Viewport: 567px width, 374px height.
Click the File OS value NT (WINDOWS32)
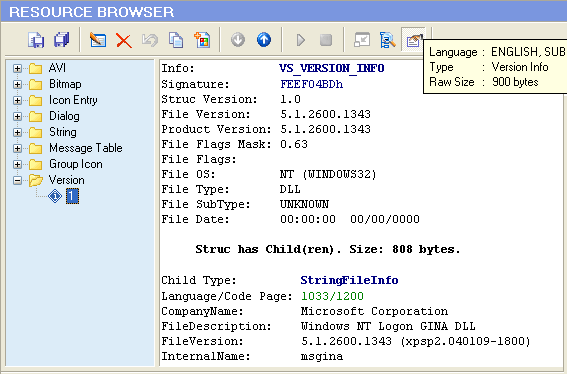(328, 174)
